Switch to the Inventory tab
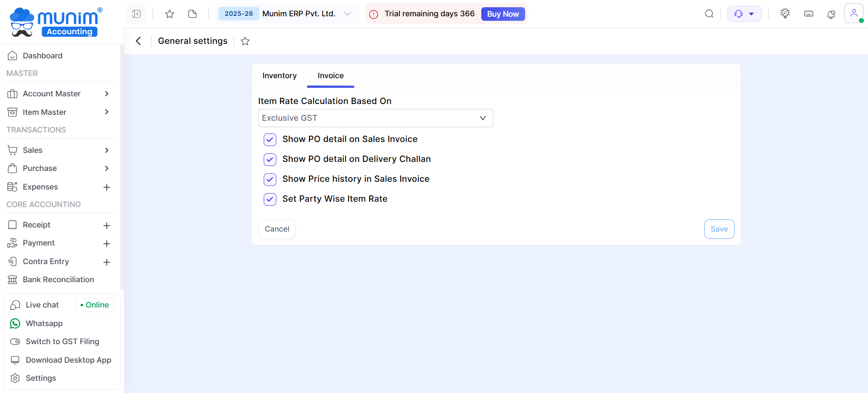Screen dimensions: 868x393 279,76
